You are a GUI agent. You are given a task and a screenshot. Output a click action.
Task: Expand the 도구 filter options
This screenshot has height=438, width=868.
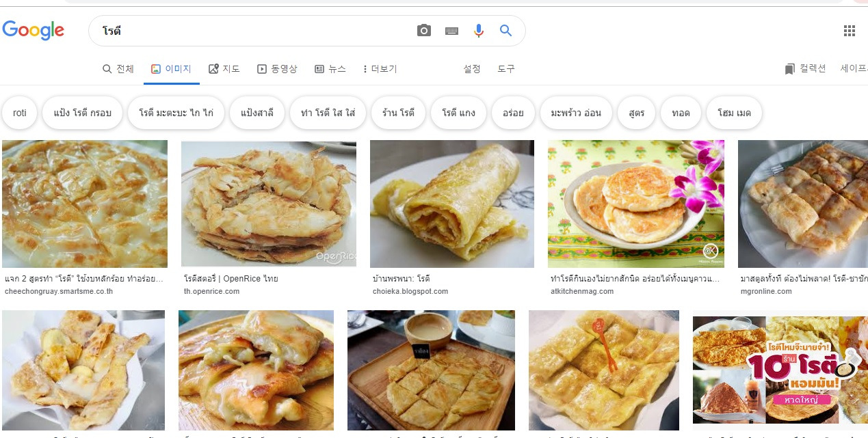point(506,69)
